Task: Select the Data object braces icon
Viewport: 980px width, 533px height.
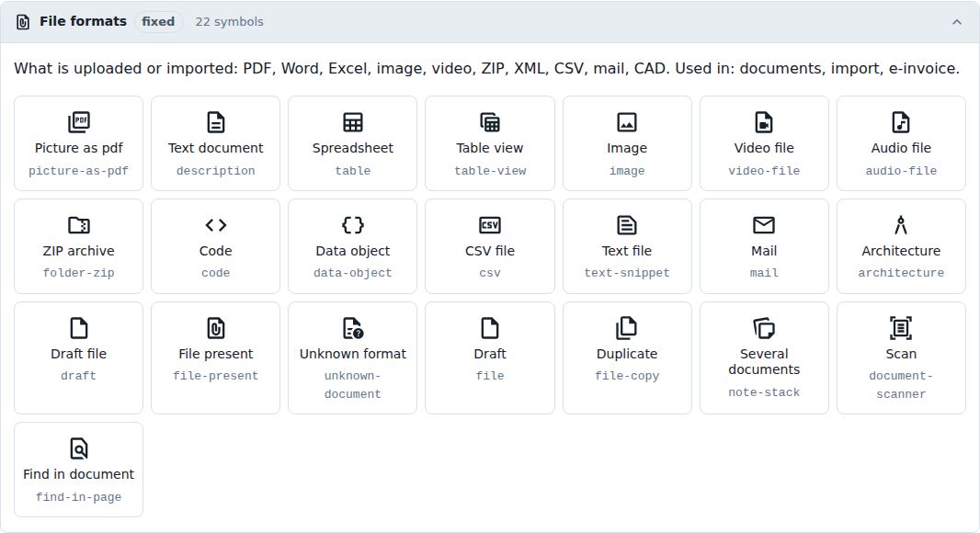Action: (x=352, y=225)
